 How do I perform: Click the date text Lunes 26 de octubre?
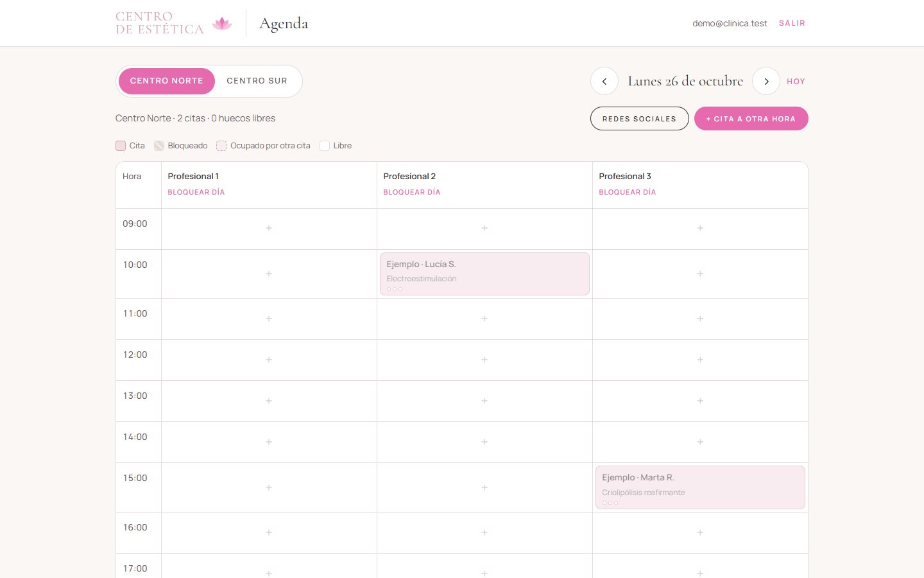685,81
